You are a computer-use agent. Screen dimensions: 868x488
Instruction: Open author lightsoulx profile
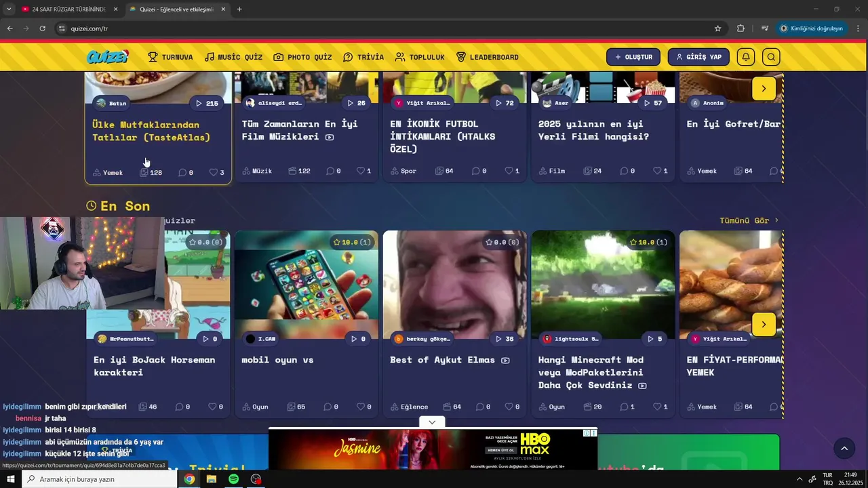click(570, 339)
